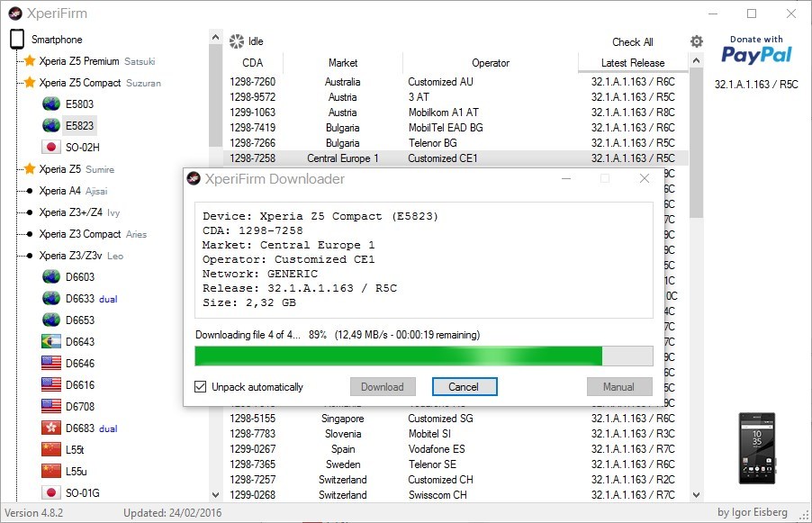The height and width of the screenshot is (523, 812).
Task: Click the star icon beside Xperia Z5 Compact
Action: point(30,83)
